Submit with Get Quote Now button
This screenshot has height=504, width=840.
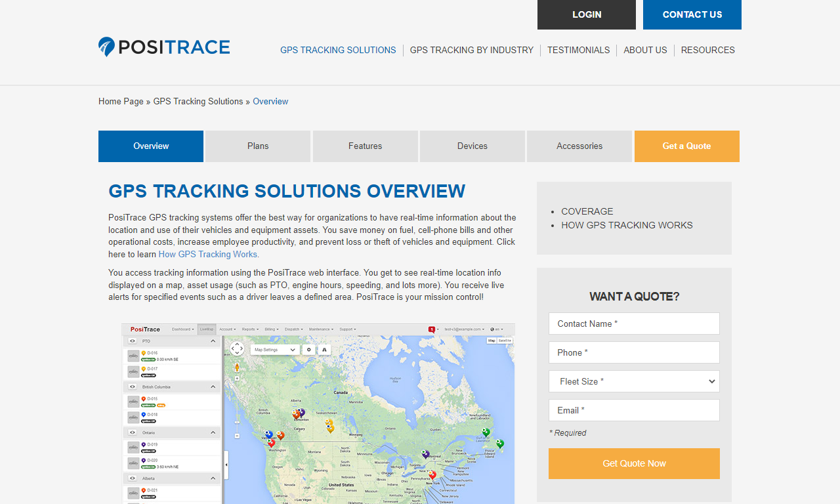[x=634, y=463]
